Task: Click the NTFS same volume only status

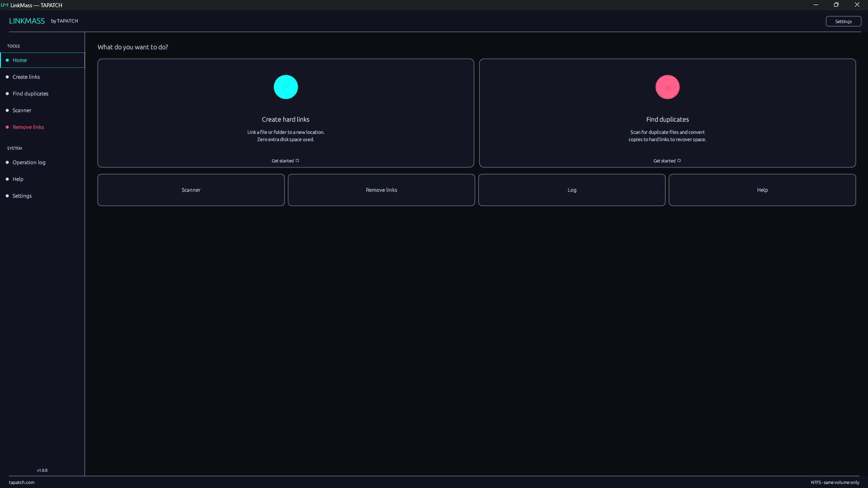Action: pyautogui.click(x=835, y=482)
